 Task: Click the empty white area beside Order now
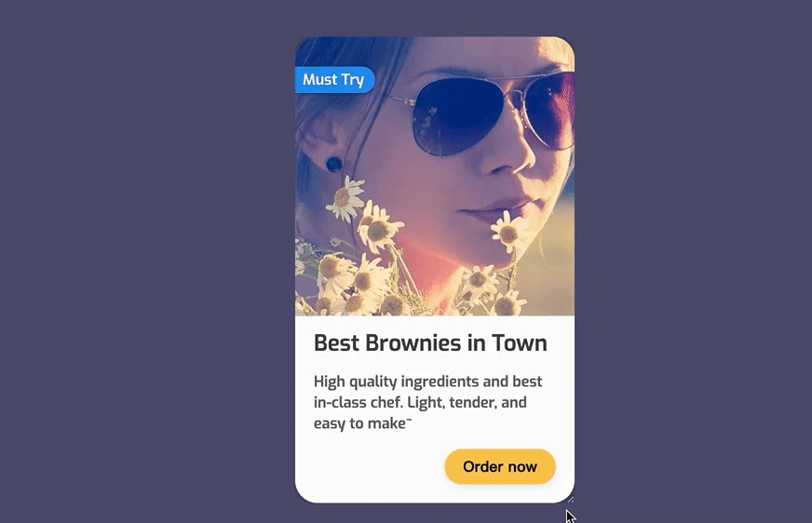tap(369, 466)
